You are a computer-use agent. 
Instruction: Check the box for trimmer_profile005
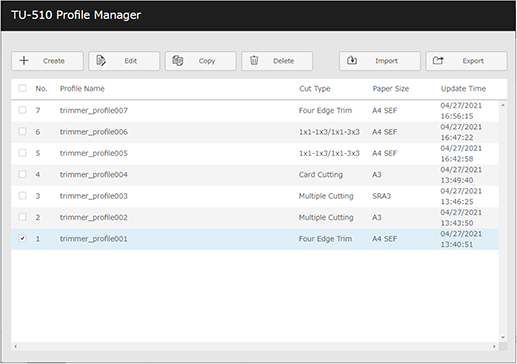point(22,153)
